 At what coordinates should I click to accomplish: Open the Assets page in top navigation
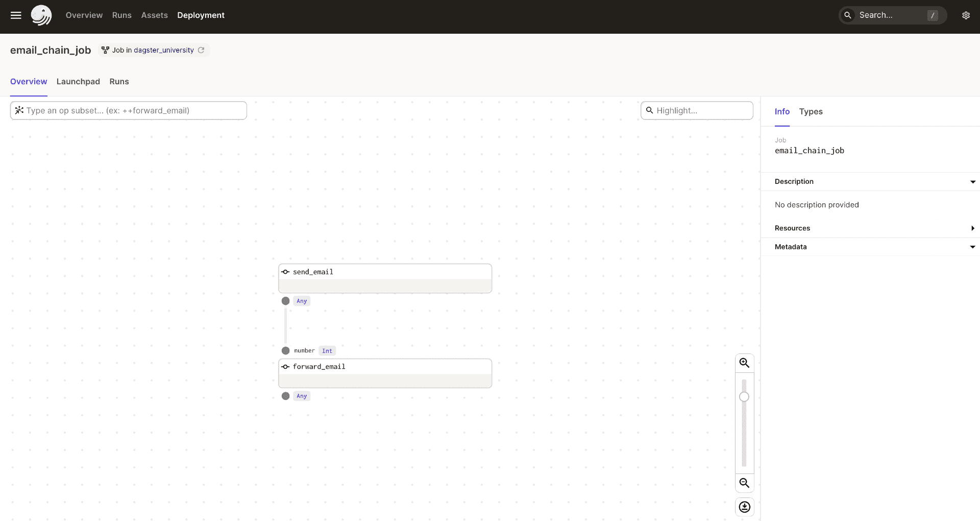pos(154,15)
